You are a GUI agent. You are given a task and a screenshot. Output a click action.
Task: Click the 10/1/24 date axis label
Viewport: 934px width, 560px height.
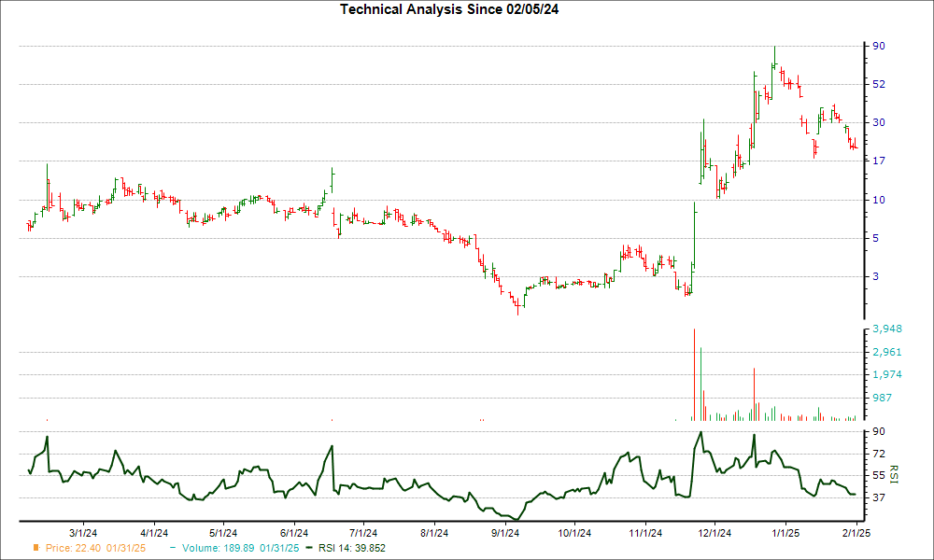(x=574, y=533)
